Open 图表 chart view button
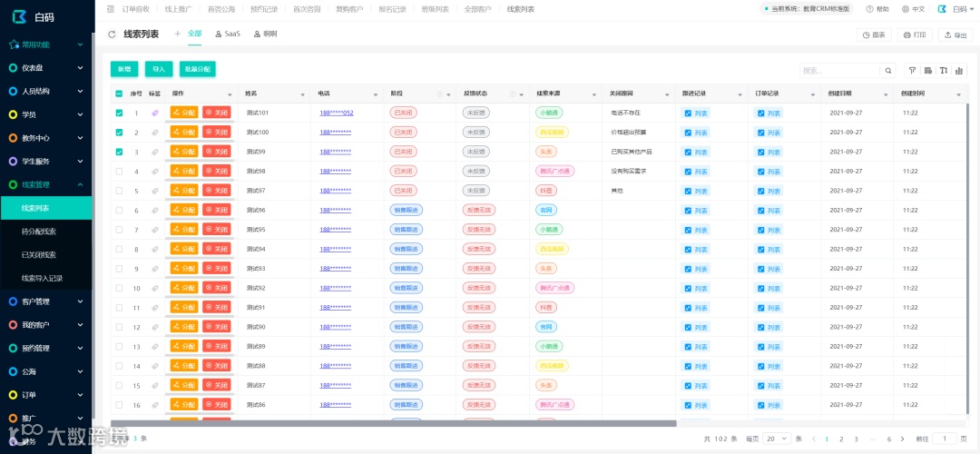Image resolution: width=980 pixels, height=454 pixels. [874, 35]
